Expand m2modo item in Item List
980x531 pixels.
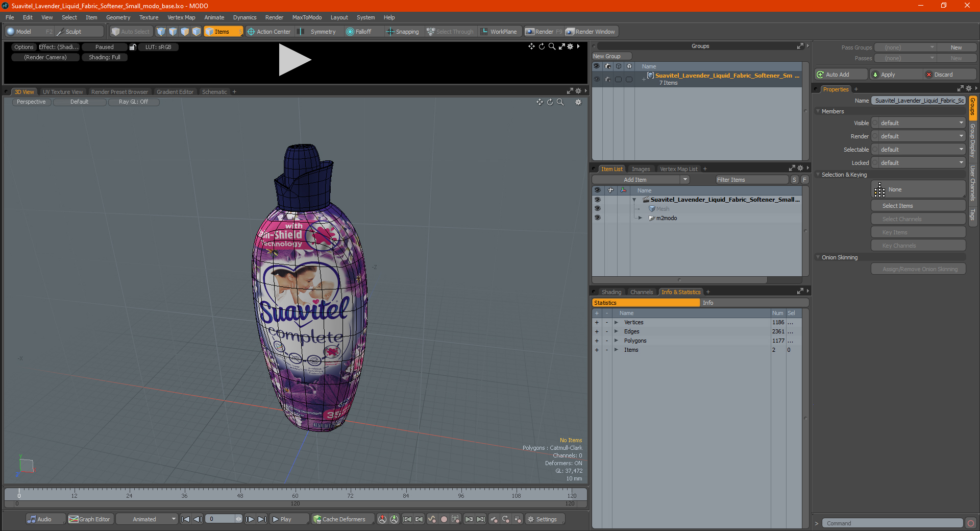point(640,218)
